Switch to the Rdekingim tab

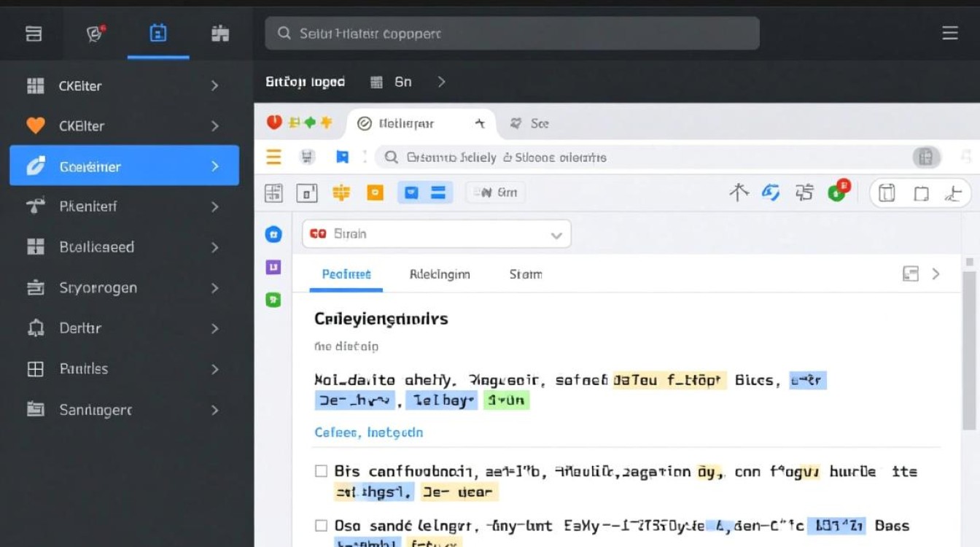click(440, 274)
